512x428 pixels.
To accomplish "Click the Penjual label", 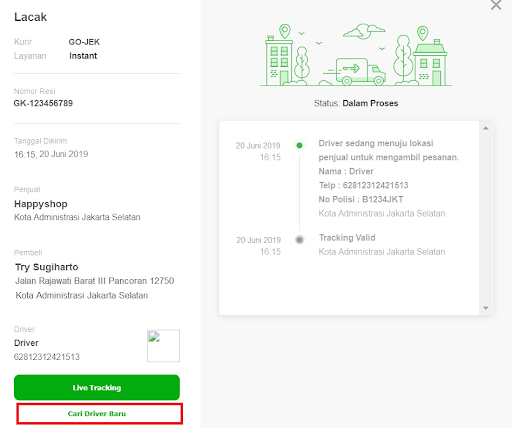I will 27,190.
